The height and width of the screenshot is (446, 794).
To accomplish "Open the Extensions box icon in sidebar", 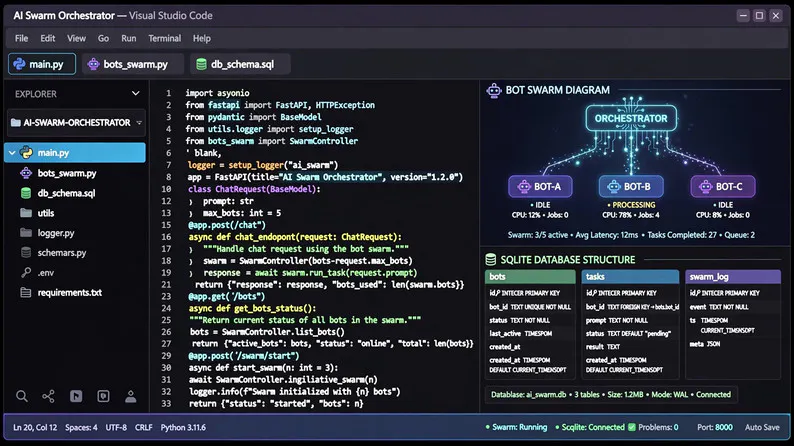I will click(103, 396).
